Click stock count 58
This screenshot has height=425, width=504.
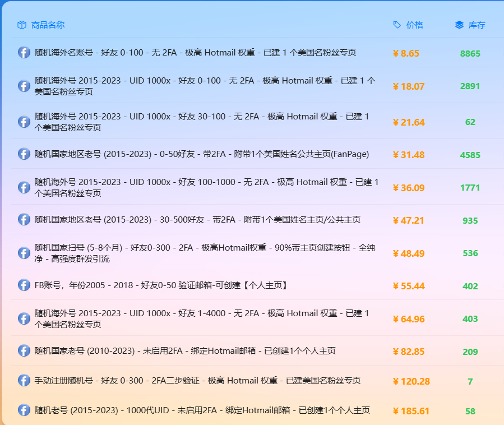470,411
